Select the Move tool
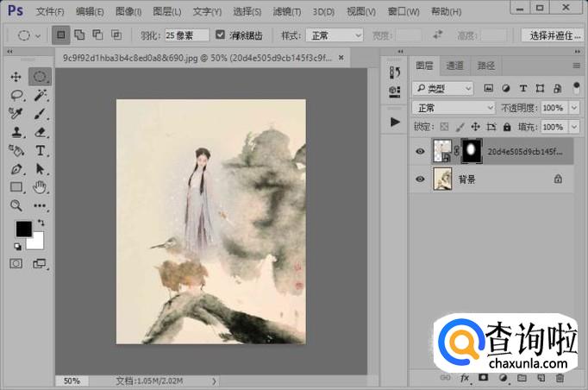 coord(16,77)
